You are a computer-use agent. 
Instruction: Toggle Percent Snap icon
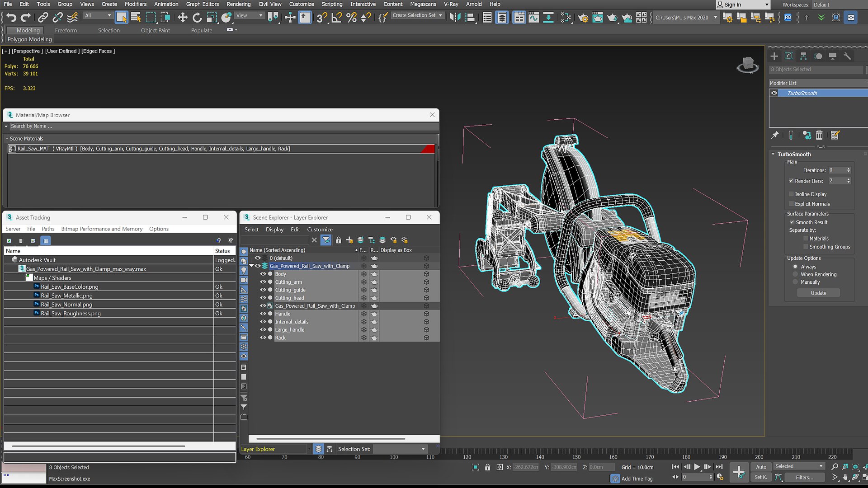[x=351, y=18]
